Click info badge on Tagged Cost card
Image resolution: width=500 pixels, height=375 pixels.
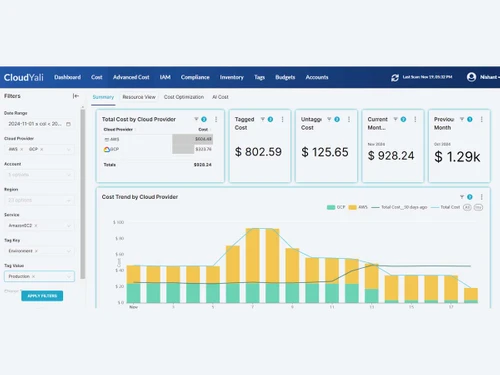coord(270,119)
